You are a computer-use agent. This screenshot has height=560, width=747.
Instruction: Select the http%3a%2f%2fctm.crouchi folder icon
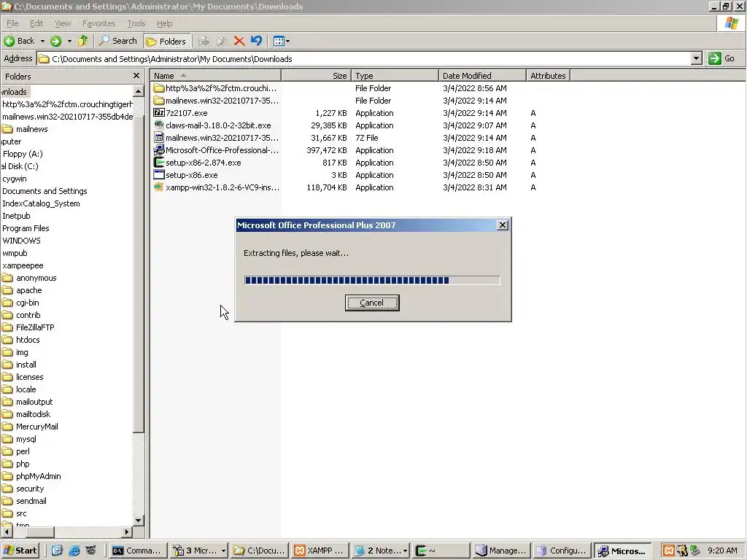(x=158, y=88)
